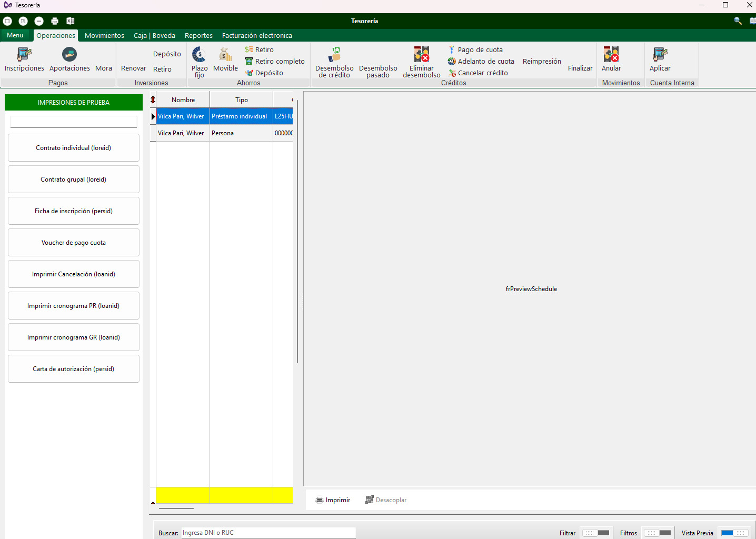Click the Excel export icon in title bar
The image size is (756, 539).
tap(71, 21)
